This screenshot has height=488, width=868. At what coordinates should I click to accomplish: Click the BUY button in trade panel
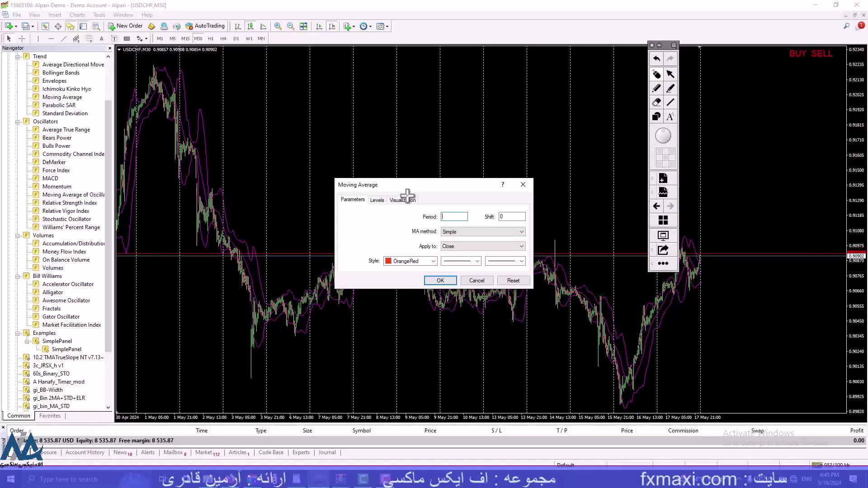(797, 54)
